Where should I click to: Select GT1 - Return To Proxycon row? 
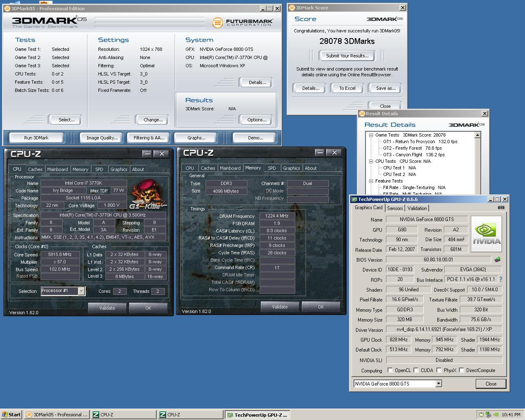tap(420, 142)
